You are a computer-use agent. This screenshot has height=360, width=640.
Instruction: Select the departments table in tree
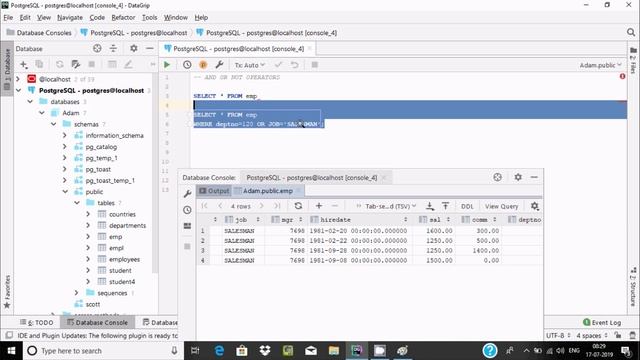[x=127, y=225]
